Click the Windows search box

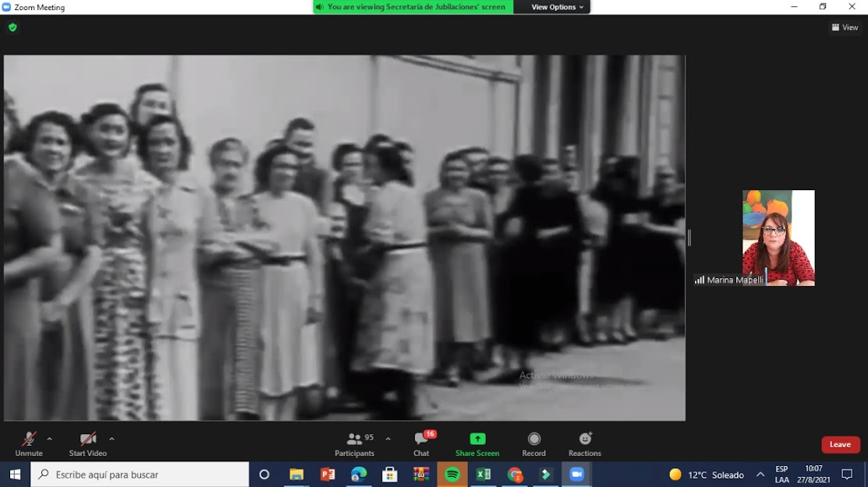point(140,475)
